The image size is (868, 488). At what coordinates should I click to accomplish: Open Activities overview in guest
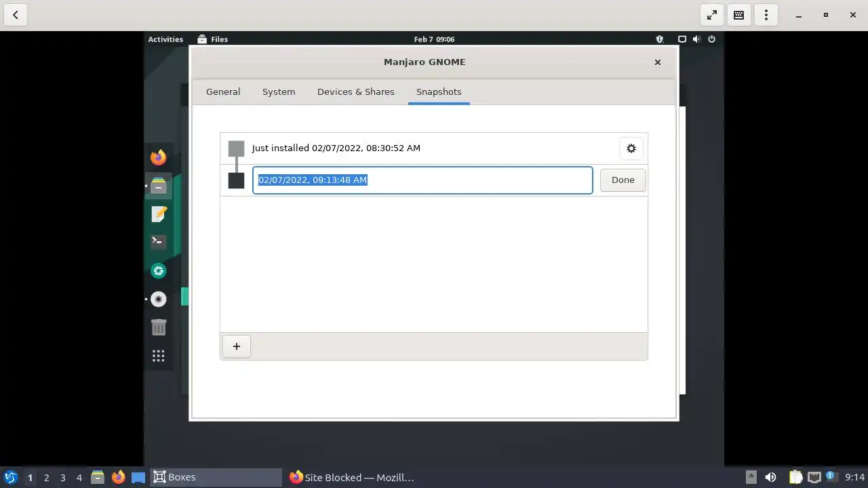165,39
